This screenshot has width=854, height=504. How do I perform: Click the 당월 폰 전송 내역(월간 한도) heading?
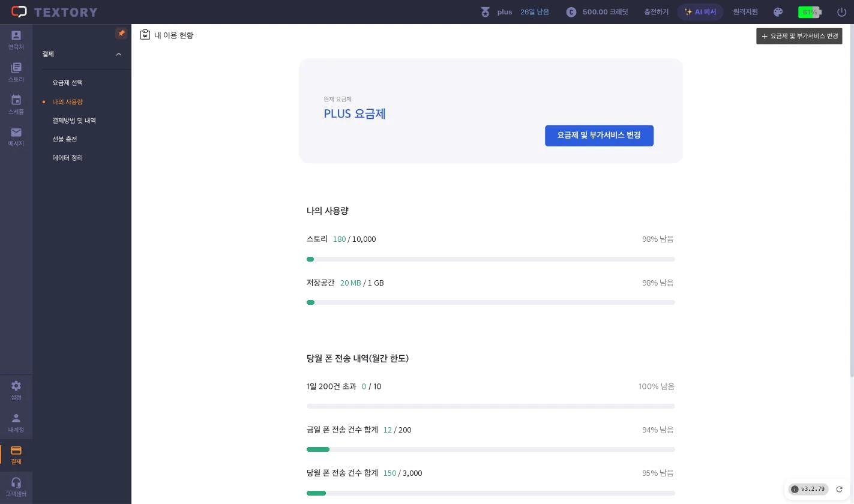[x=358, y=358]
